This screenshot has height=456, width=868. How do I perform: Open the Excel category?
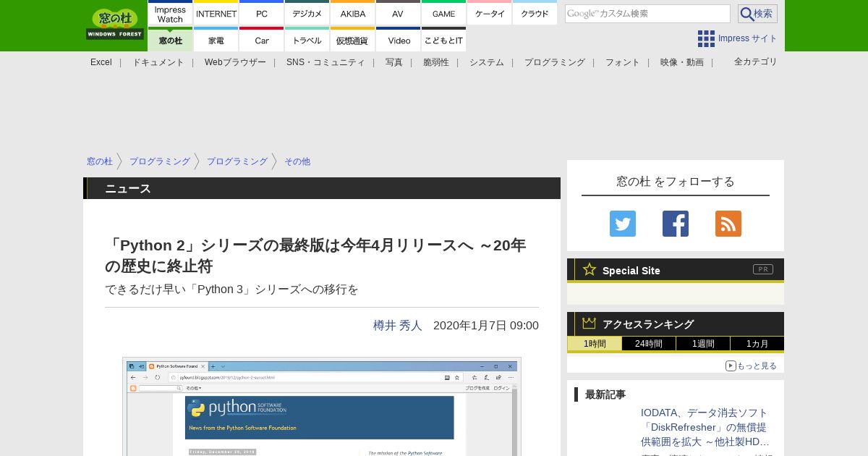click(x=101, y=62)
